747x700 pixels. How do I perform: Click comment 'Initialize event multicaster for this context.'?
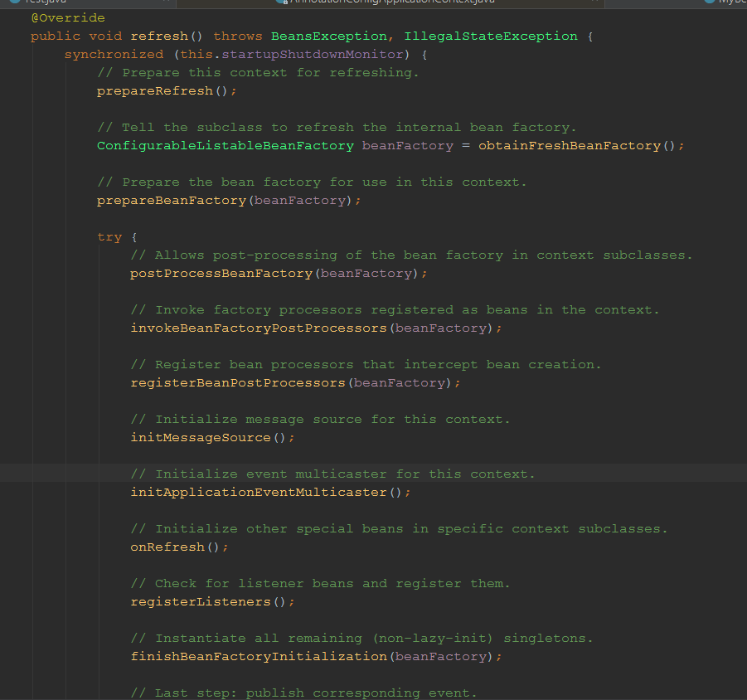pyautogui.click(x=332, y=474)
